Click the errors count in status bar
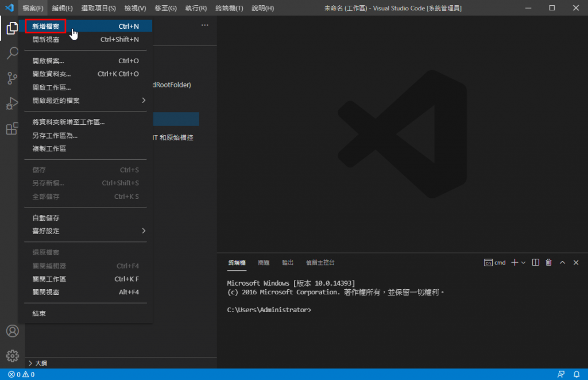The image size is (588, 380). pyautogui.click(x=14, y=374)
